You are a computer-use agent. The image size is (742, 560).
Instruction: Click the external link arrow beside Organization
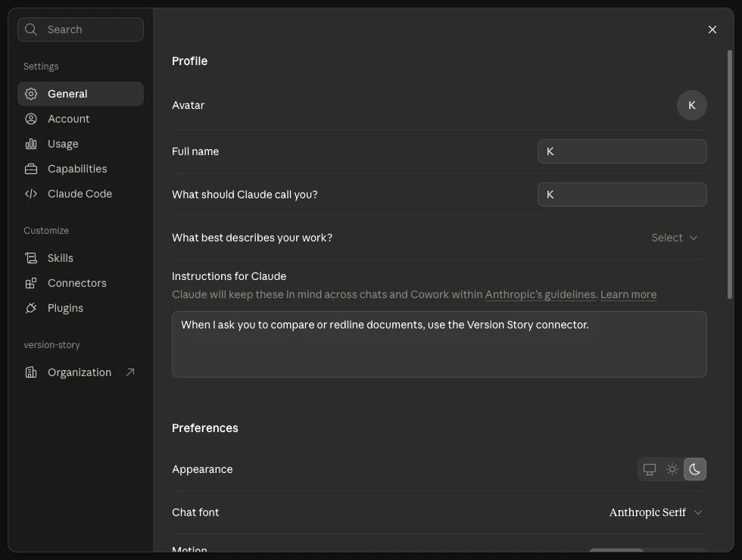130,372
